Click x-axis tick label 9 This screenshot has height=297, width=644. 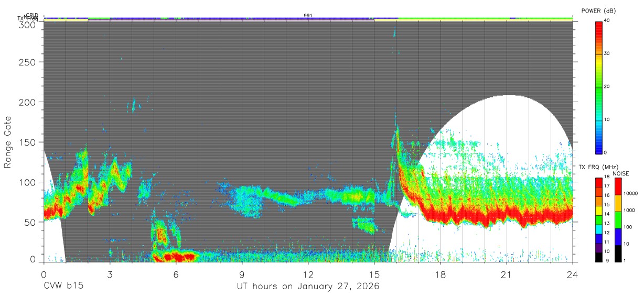coord(242,274)
